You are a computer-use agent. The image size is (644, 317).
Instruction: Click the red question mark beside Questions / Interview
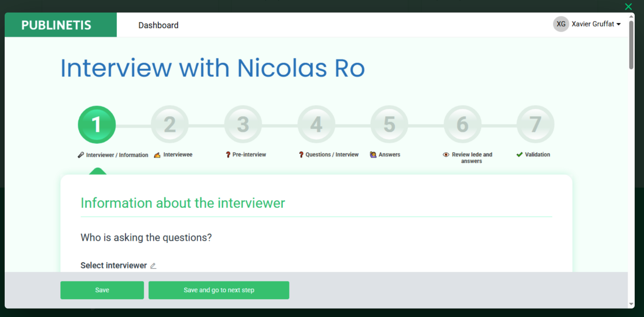pos(301,155)
